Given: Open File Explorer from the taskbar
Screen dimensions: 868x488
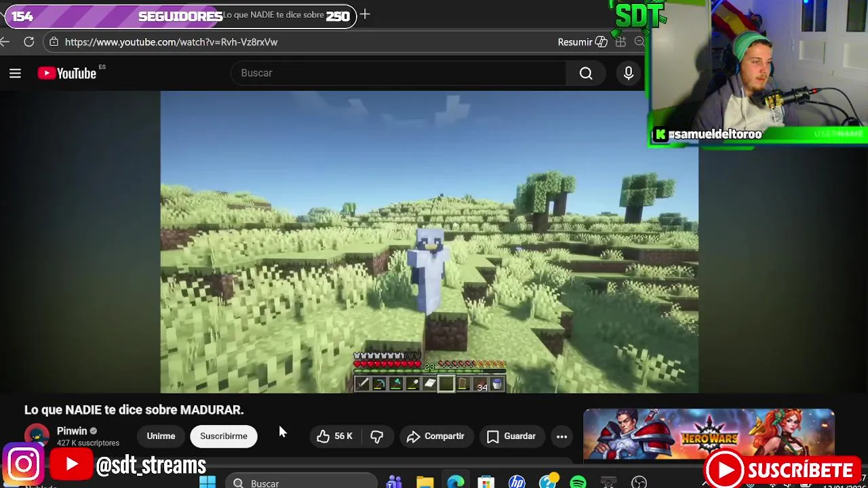Looking at the screenshot, I should 425,482.
